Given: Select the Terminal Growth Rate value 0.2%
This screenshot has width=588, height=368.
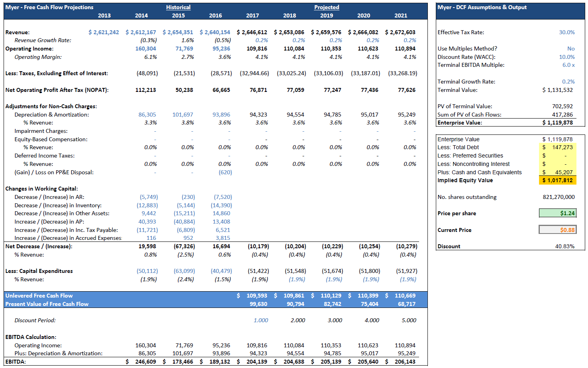Looking at the screenshot, I should [x=568, y=82].
